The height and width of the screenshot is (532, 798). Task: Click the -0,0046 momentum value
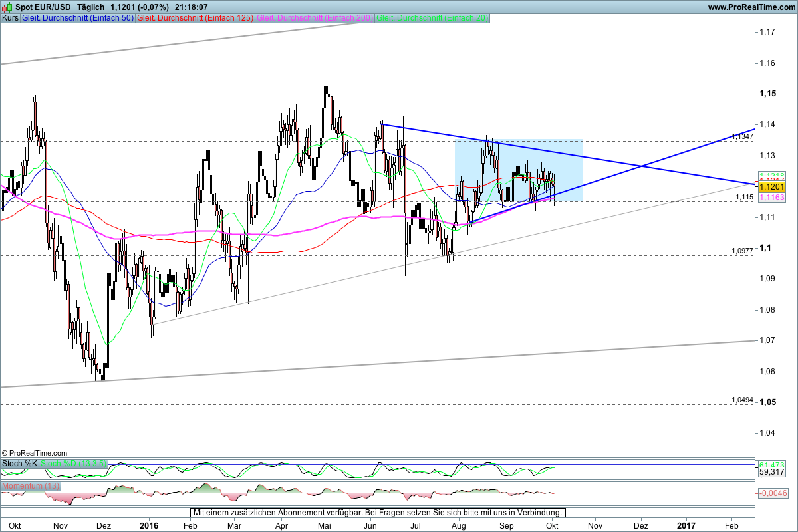(772, 493)
